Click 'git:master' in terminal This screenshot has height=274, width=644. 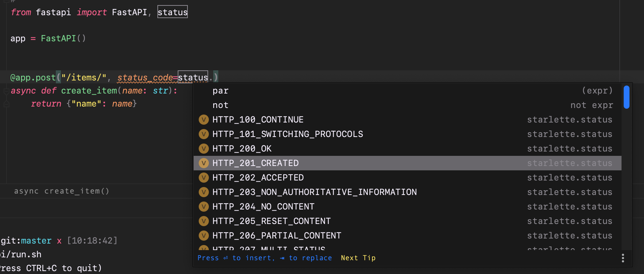[x=26, y=241]
